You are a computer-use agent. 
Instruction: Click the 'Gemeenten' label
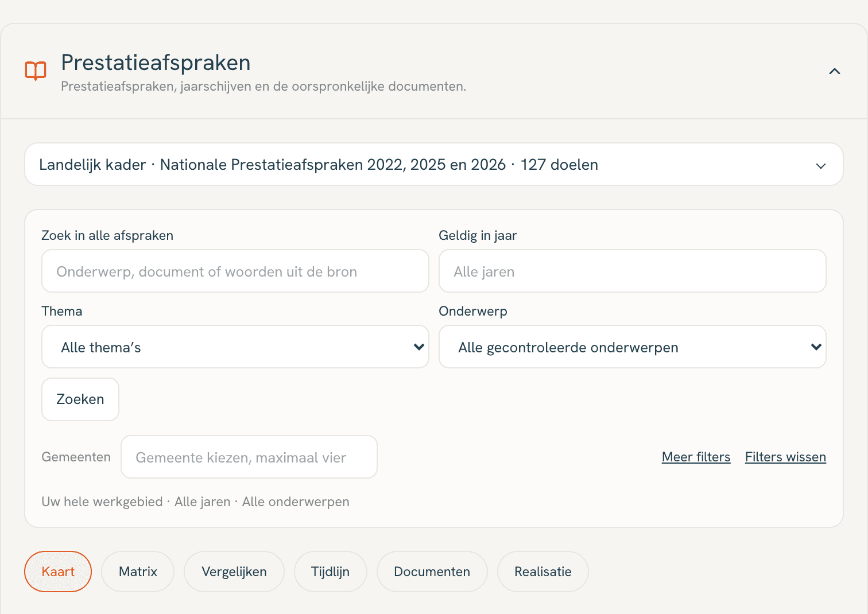(76, 457)
